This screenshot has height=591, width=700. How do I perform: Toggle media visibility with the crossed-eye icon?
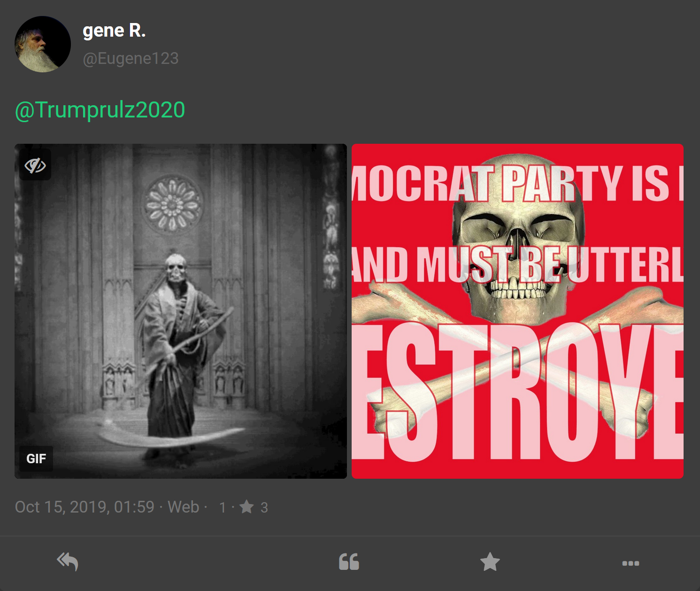click(35, 165)
